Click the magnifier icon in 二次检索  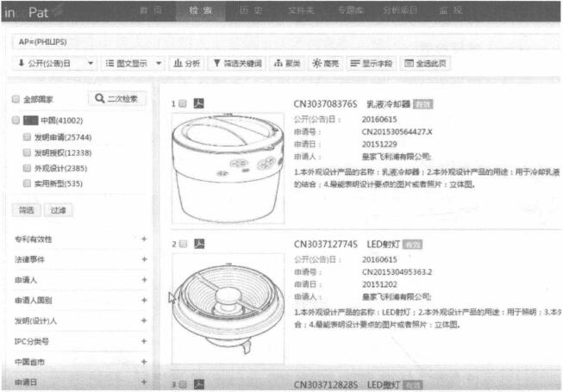pyautogui.click(x=99, y=98)
